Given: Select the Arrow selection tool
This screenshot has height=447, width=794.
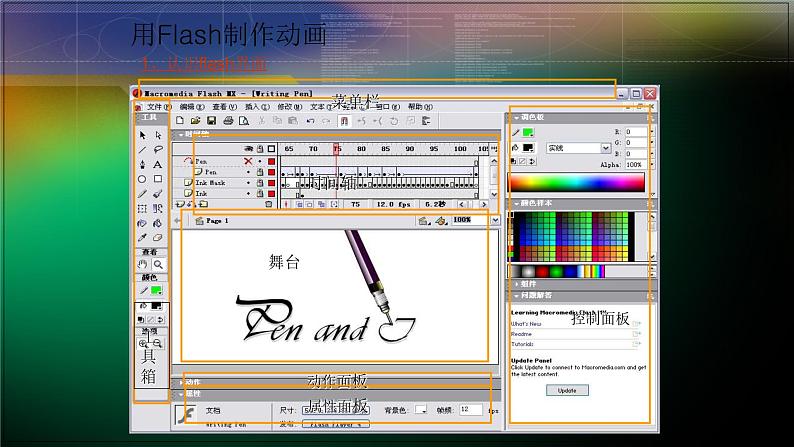Looking at the screenshot, I should tap(142, 135).
